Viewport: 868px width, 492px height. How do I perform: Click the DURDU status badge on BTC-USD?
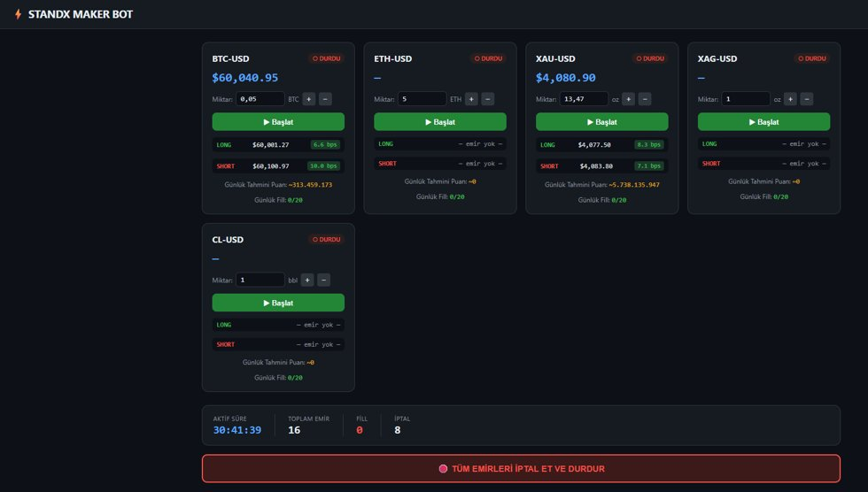[x=327, y=58]
